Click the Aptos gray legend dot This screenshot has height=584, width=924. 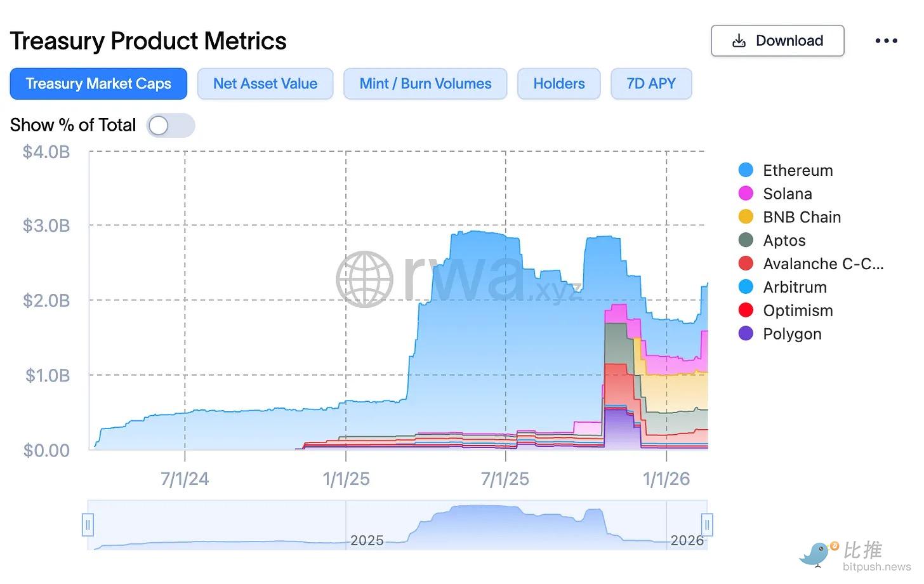tap(746, 240)
